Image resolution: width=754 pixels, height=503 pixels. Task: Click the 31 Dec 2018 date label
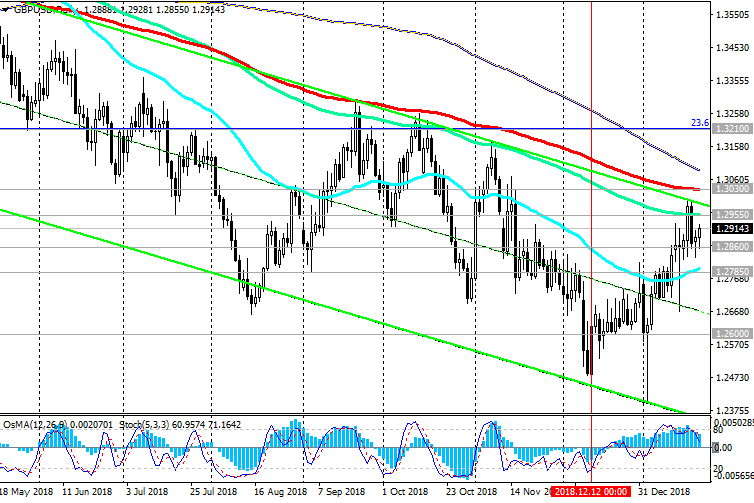coord(664,492)
